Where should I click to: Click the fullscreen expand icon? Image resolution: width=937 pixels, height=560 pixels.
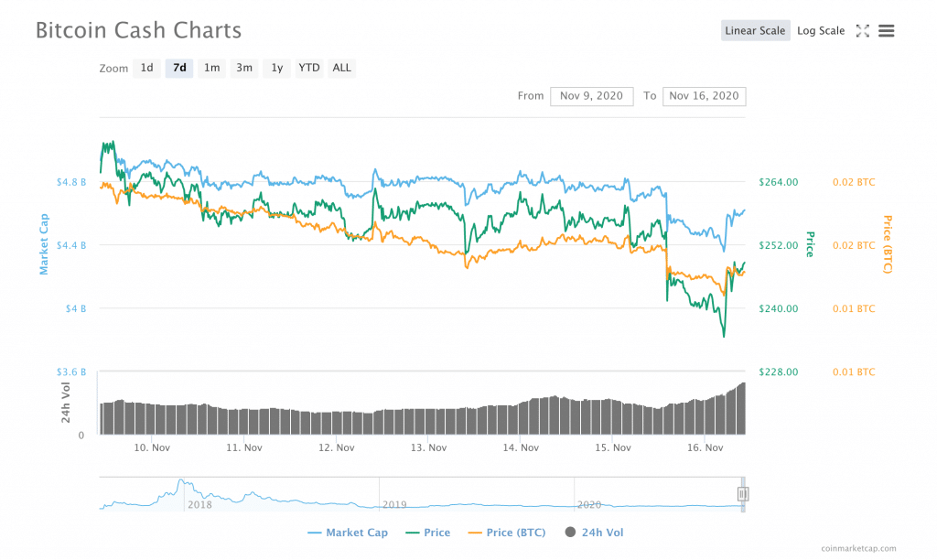(x=862, y=31)
